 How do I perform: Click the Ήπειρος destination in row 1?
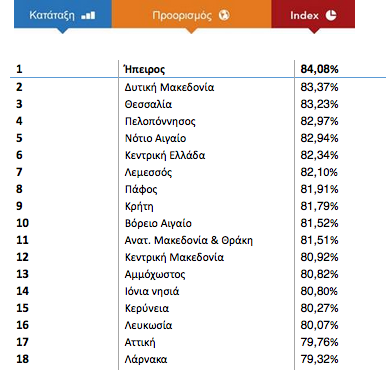(144, 69)
